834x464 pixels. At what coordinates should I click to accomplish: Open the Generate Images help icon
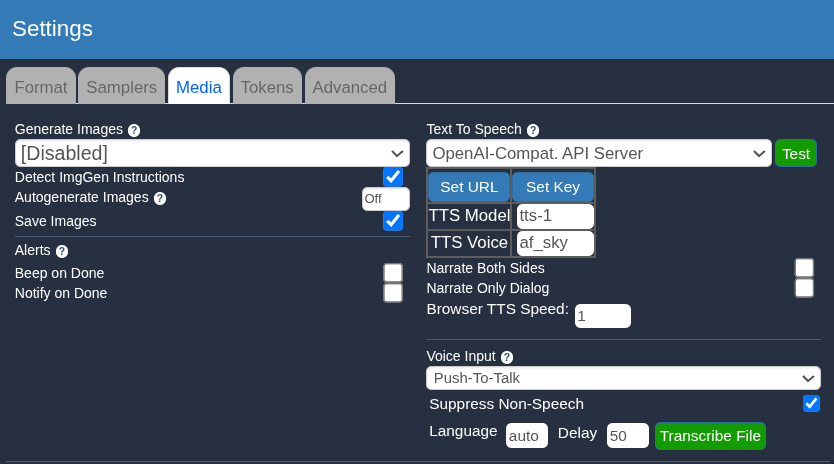coord(134,130)
